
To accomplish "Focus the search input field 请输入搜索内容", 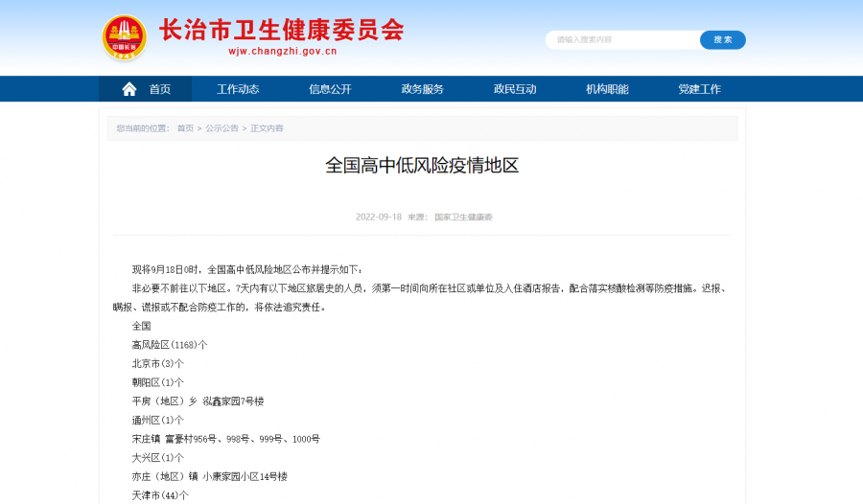I will click(x=623, y=39).
